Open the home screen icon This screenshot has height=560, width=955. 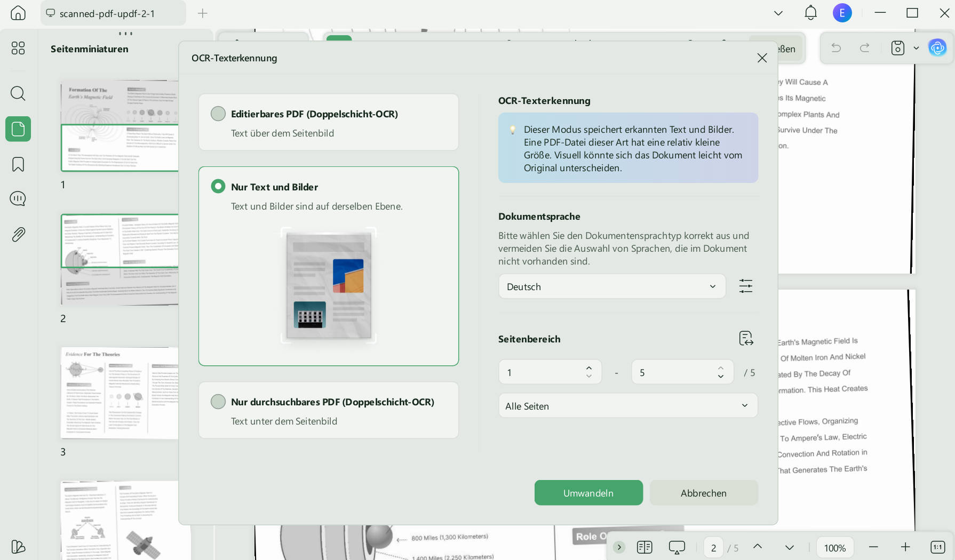pos(18,13)
